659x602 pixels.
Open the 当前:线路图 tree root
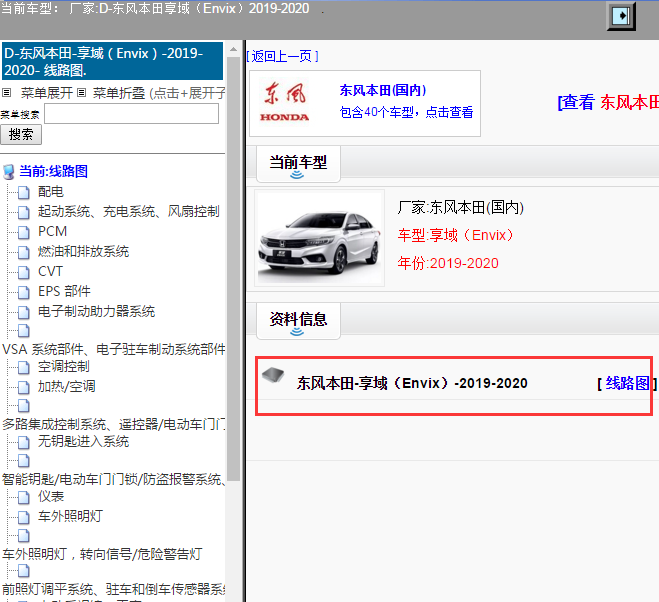click(53, 172)
